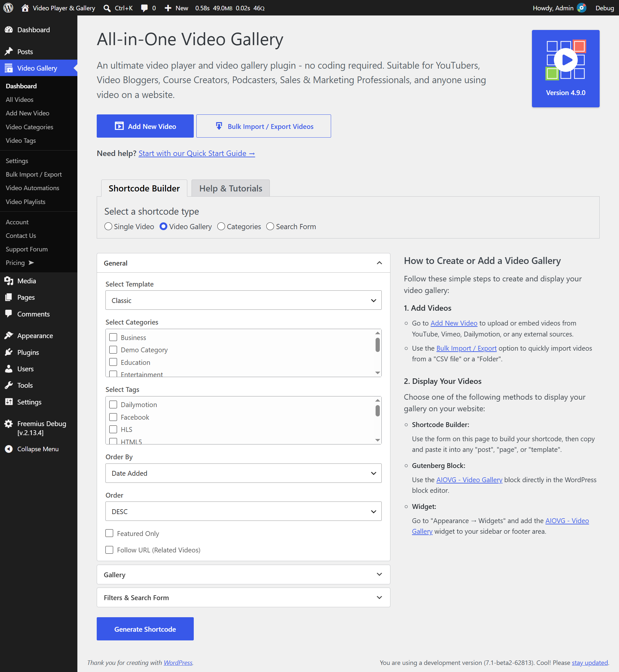Open Video Categories submenu item
This screenshot has height=672, width=619.
29,127
